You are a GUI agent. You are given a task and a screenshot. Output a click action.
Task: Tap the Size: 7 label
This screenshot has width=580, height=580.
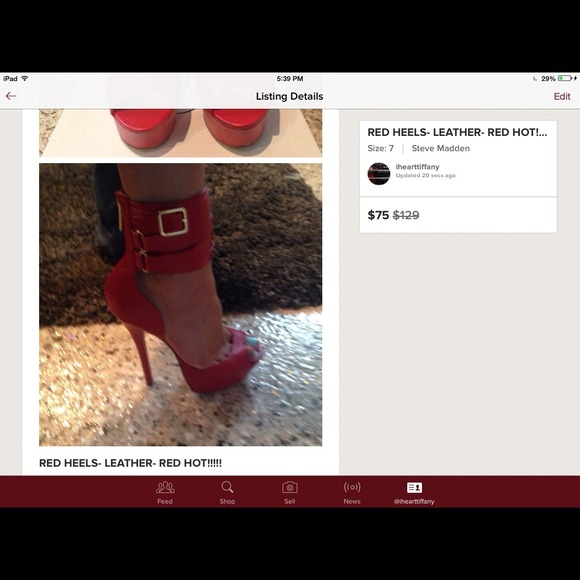[381, 148]
